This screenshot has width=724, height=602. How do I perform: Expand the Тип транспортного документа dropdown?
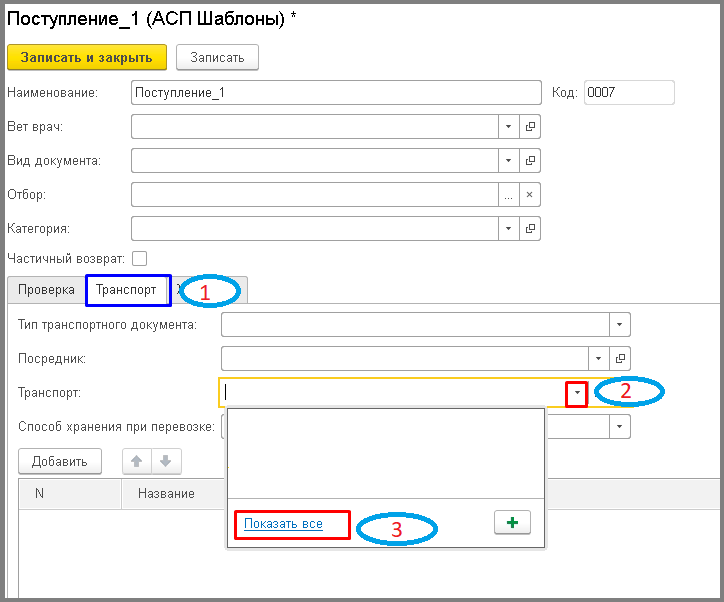pos(620,325)
